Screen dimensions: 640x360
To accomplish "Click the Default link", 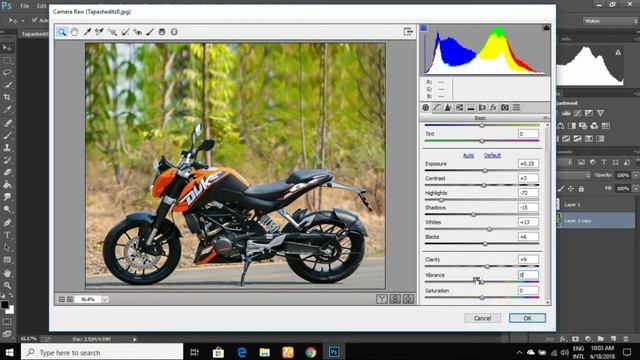I will point(492,156).
